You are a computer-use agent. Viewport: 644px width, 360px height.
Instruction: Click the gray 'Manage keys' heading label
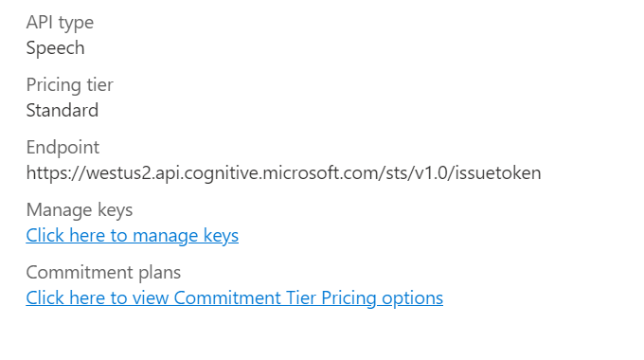[x=80, y=210]
